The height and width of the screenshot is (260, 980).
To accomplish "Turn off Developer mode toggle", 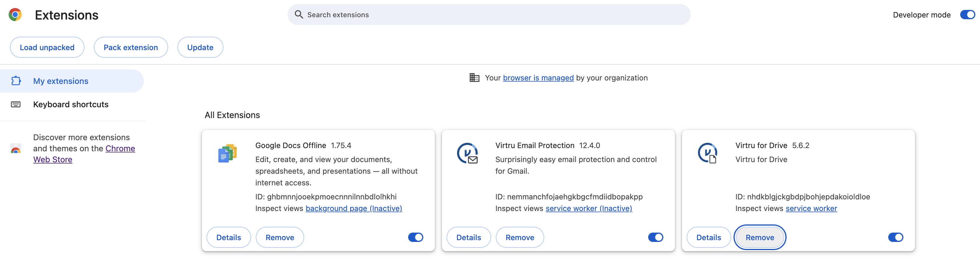I will (967, 15).
